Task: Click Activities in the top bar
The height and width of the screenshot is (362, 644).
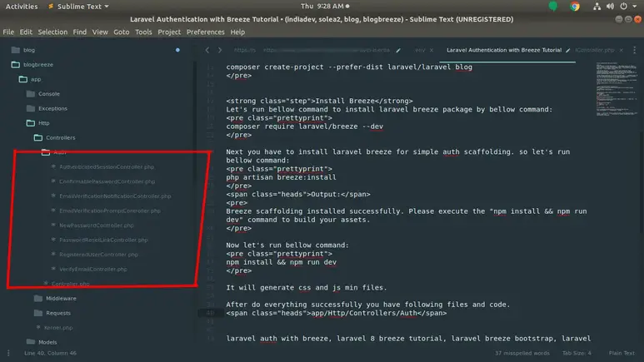Action: [22, 6]
